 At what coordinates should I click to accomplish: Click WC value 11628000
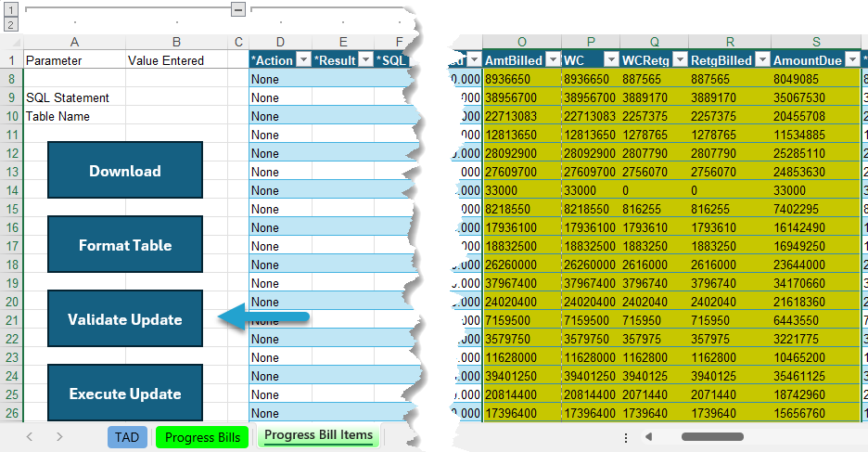pyautogui.click(x=591, y=357)
